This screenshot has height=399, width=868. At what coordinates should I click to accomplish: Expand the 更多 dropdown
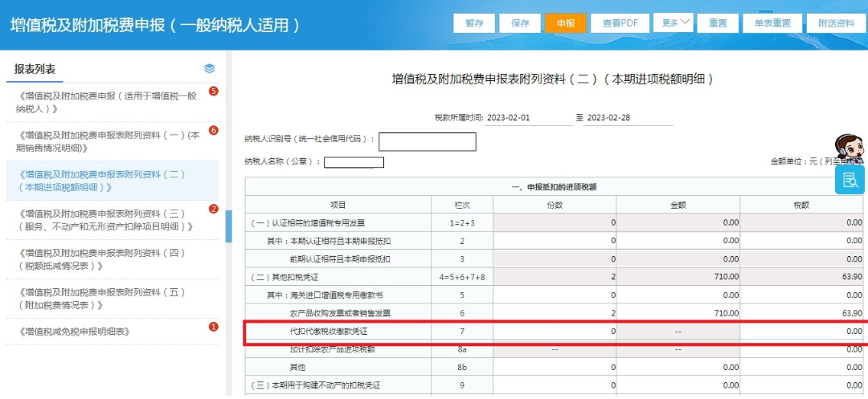tap(674, 22)
